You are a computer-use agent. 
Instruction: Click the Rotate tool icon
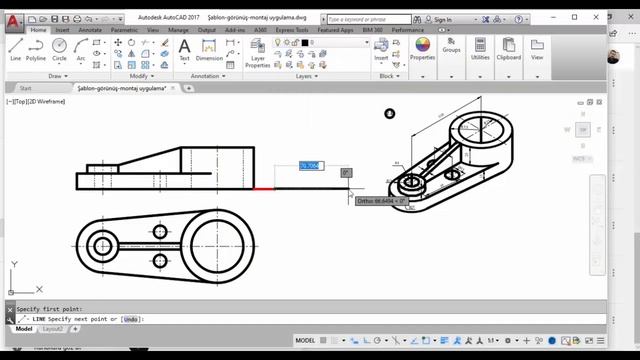(x=131, y=42)
